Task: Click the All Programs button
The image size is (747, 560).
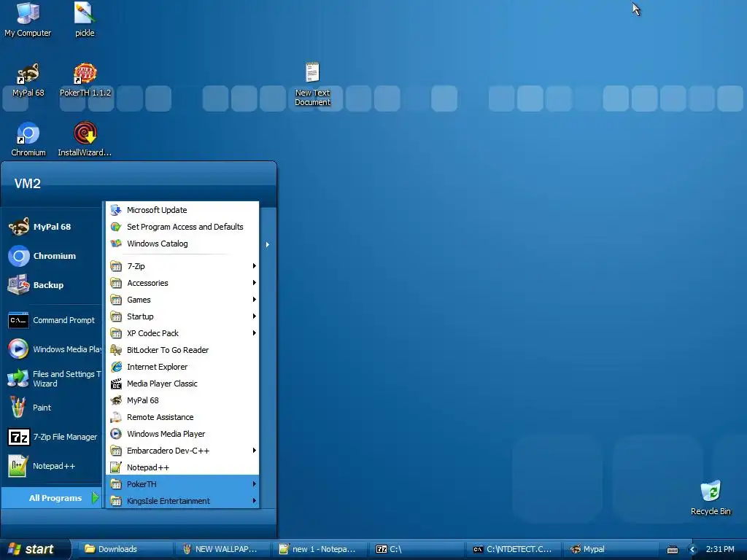Action: point(52,498)
